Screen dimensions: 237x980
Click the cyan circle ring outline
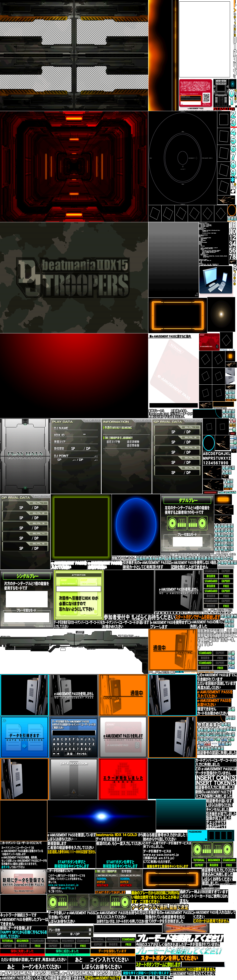(209, 442)
